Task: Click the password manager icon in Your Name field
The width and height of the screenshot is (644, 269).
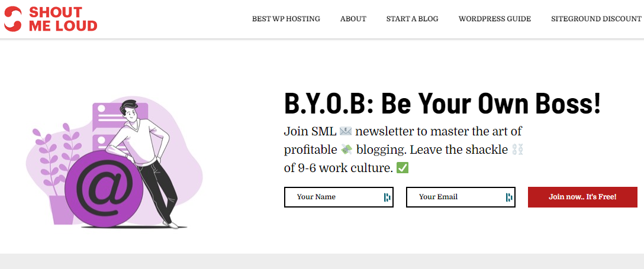Action: coord(387,197)
